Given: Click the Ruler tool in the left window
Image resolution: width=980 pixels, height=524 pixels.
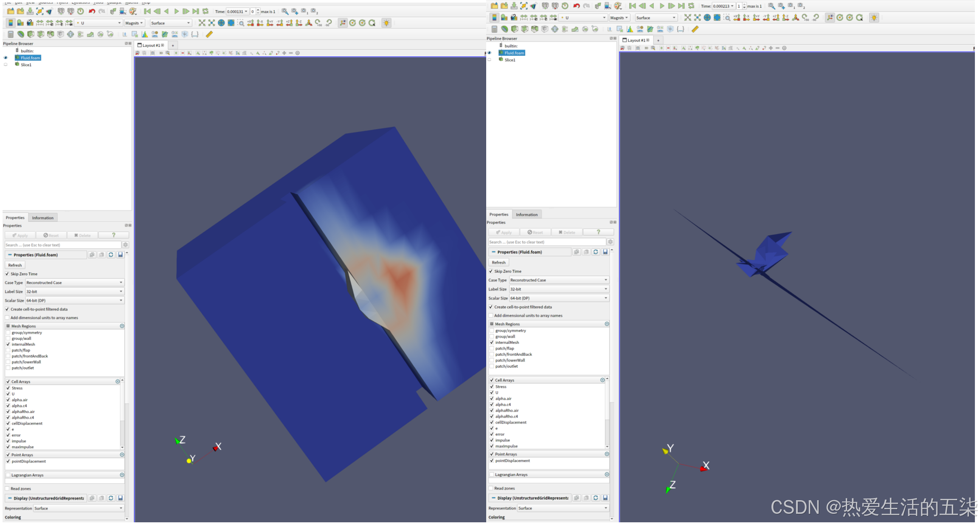Looking at the screenshot, I should click(x=209, y=34).
